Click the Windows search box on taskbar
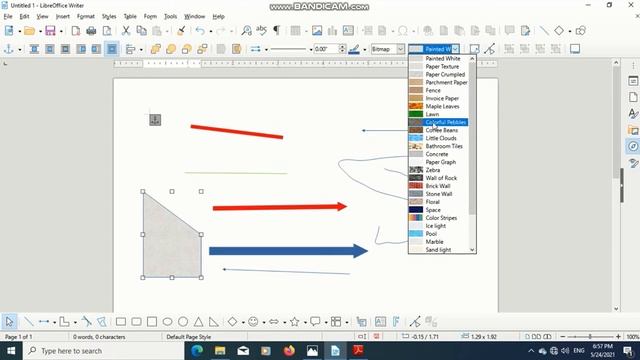Image resolution: width=640 pixels, height=360 pixels. (x=104, y=351)
